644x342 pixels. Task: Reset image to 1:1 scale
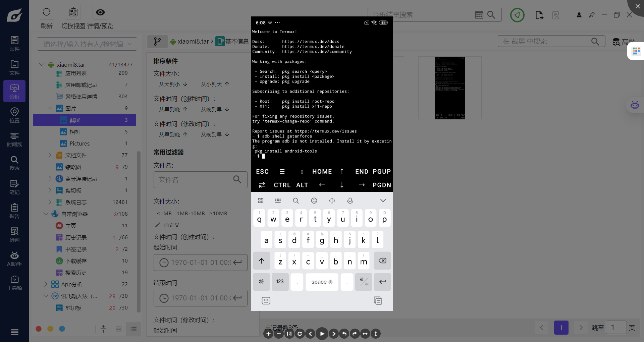(x=289, y=334)
